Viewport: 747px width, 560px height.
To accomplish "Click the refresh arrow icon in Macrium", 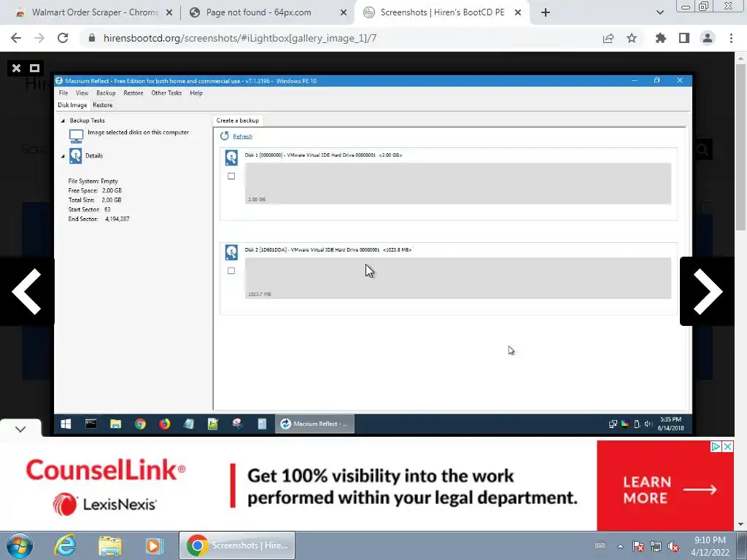I will [225, 136].
